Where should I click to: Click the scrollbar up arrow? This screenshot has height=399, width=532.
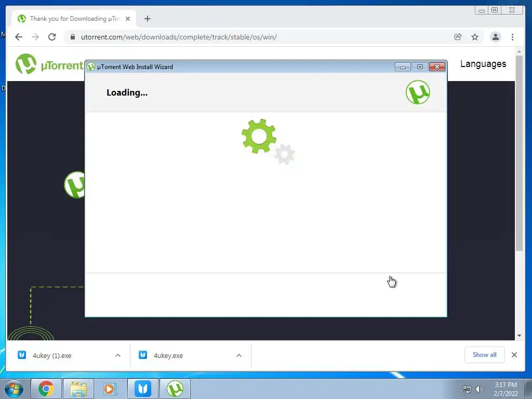point(519,51)
